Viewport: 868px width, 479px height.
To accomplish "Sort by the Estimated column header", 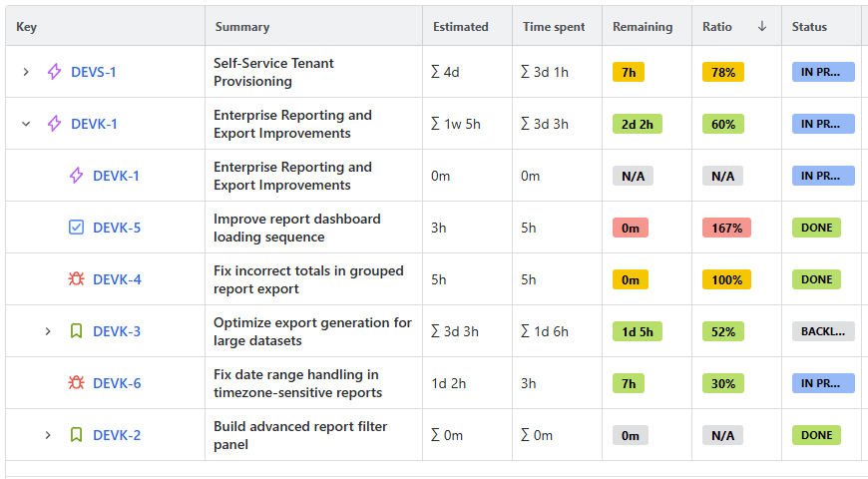I will click(461, 27).
